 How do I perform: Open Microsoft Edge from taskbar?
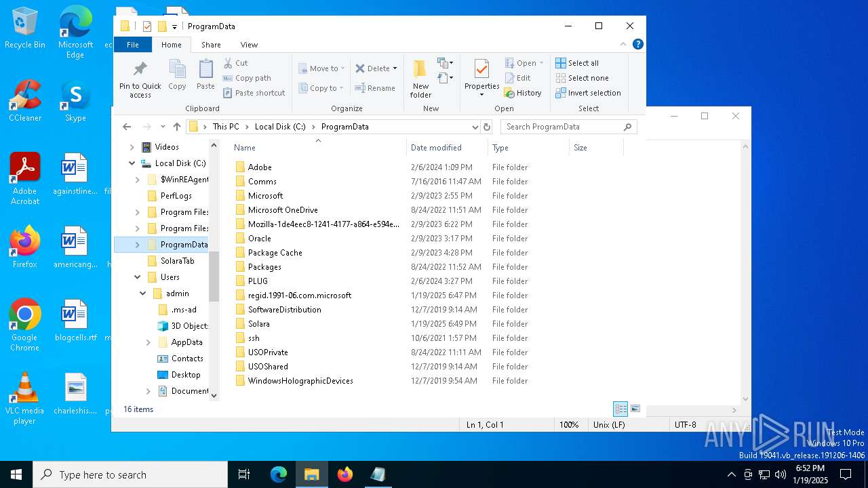click(x=279, y=474)
